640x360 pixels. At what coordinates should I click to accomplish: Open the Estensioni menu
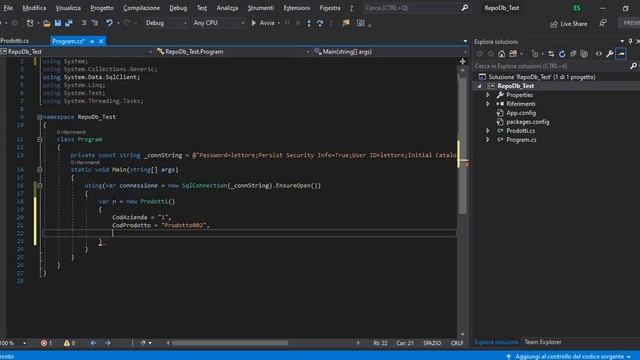point(297,8)
